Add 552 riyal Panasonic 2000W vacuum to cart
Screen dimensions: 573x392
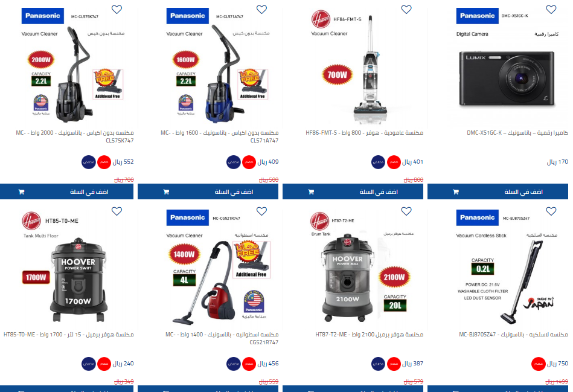point(66,191)
